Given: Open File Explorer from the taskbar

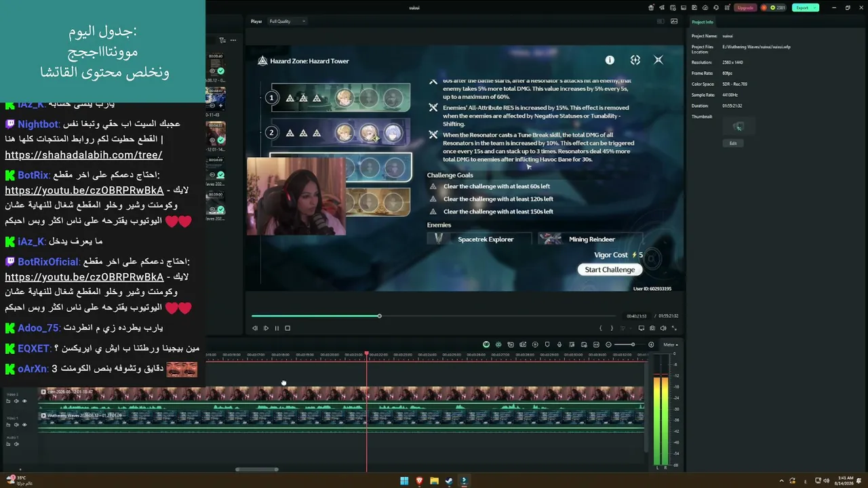Looking at the screenshot, I should point(434,481).
